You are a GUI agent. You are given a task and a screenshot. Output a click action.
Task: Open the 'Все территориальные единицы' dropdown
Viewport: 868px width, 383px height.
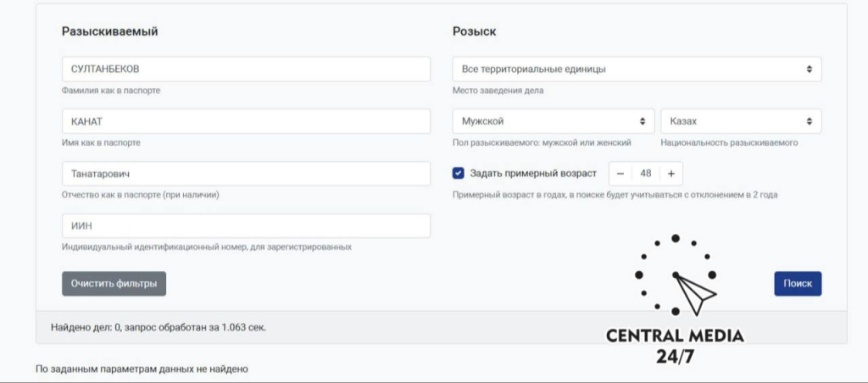coord(637,69)
